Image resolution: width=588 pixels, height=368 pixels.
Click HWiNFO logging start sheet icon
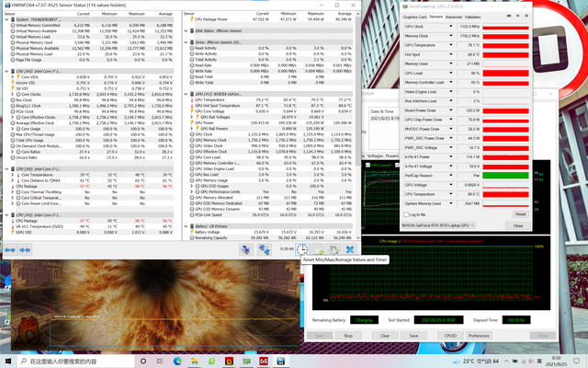[x=319, y=249]
